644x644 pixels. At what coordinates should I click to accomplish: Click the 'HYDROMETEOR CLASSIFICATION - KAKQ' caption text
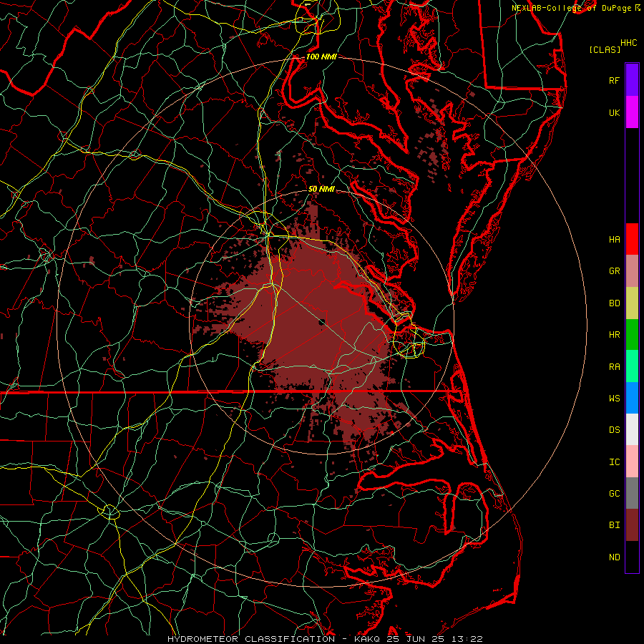[x=275, y=639]
